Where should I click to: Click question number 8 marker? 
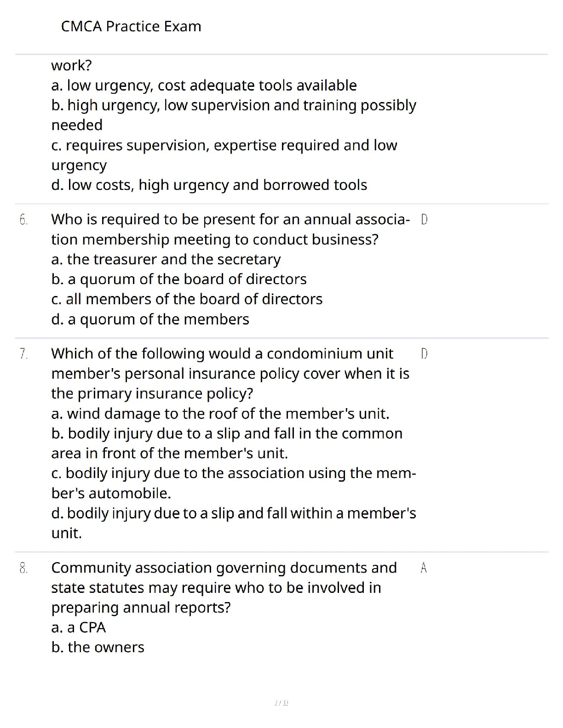[x=23, y=569]
